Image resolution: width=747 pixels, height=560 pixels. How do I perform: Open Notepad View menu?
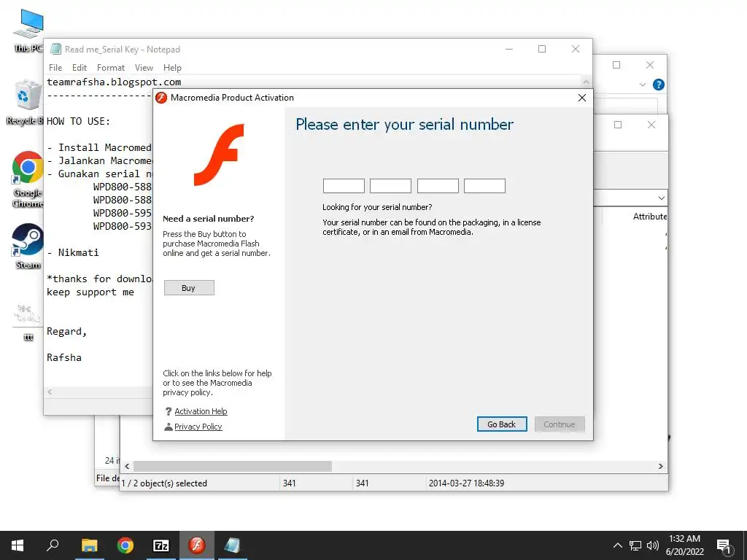click(x=144, y=68)
